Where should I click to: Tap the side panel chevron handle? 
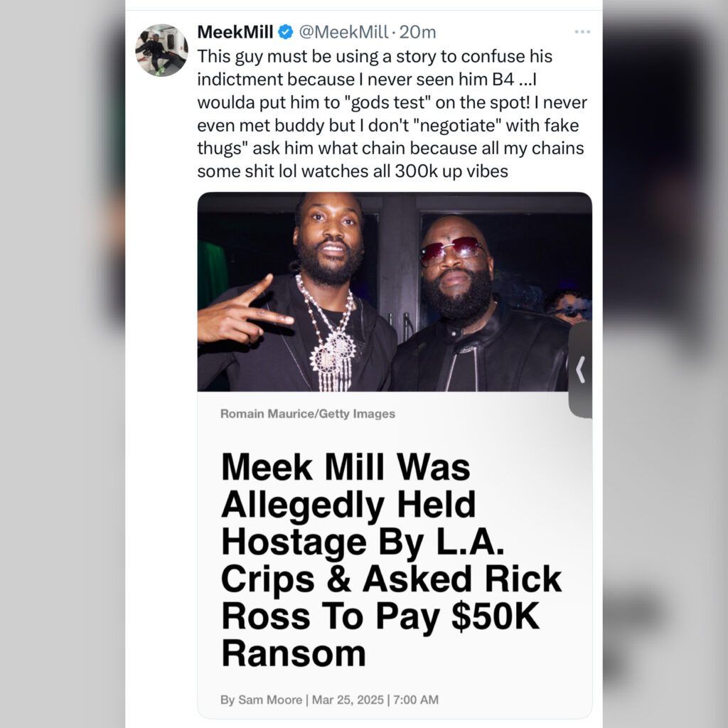coord(580,370)
